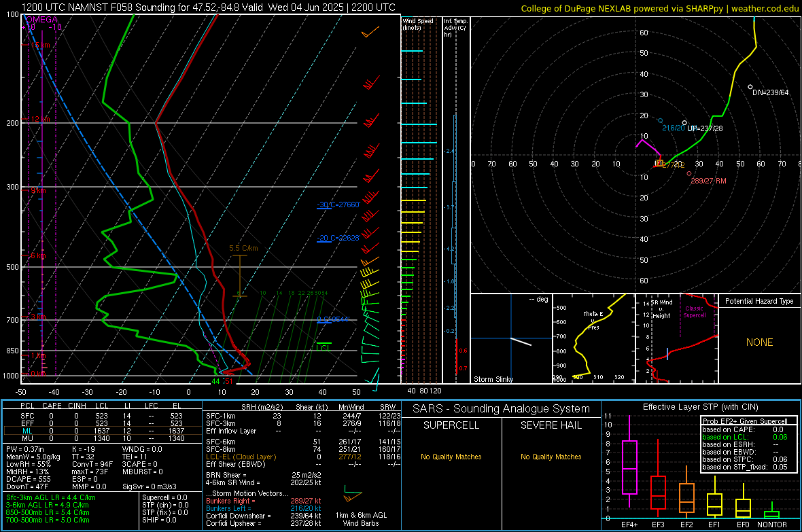Click the green based on LCL: 0.06 line
Image resolution: width=802 pixels, height=532 pixels.
745,437
